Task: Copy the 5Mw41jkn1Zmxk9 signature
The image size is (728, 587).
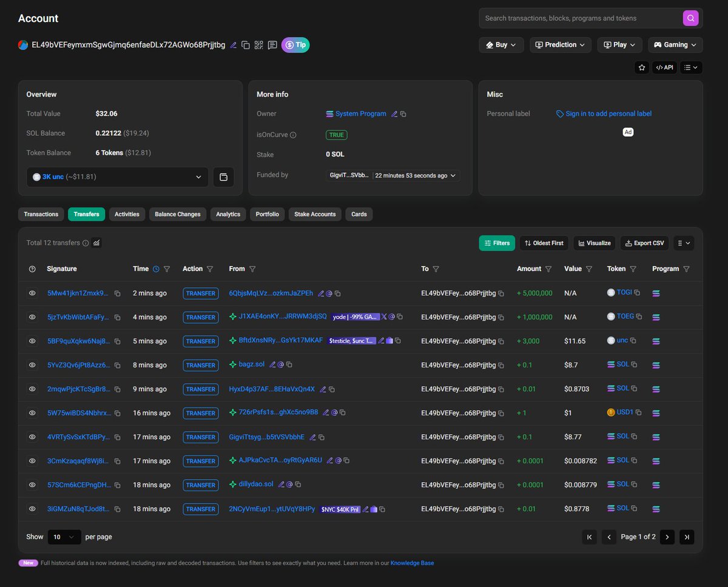Action: [x=117, y=293]
